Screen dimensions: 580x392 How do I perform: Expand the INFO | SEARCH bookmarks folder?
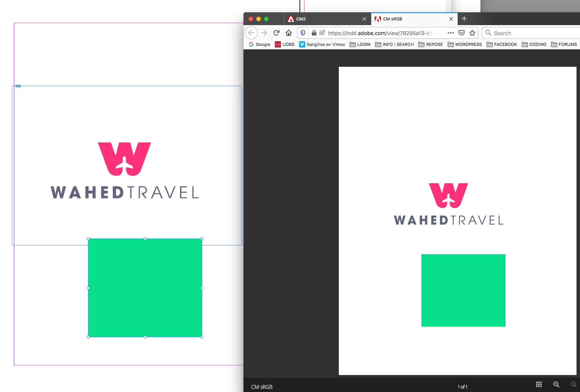point(394,44)
